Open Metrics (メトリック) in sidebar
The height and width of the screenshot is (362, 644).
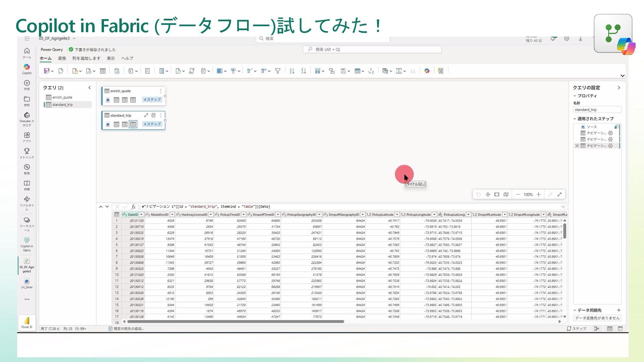[x=27, y=153]
